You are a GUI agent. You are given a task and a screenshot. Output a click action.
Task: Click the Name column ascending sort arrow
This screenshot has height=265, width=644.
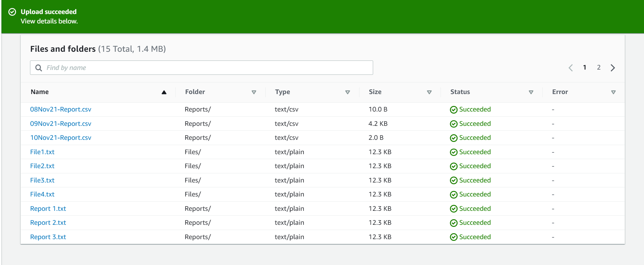[164, 92]
